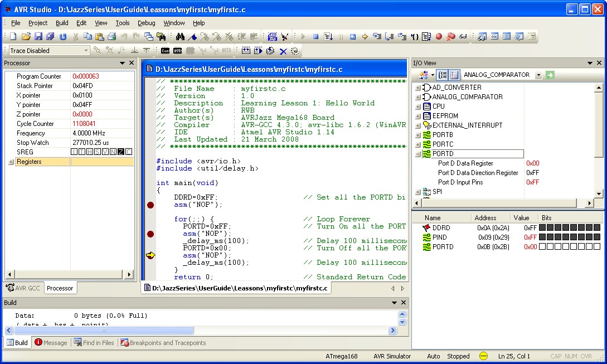Open Quick Watch with the glasses icon
The height and width of the screenshot is (364, 607).
click(x=463, y=36)
